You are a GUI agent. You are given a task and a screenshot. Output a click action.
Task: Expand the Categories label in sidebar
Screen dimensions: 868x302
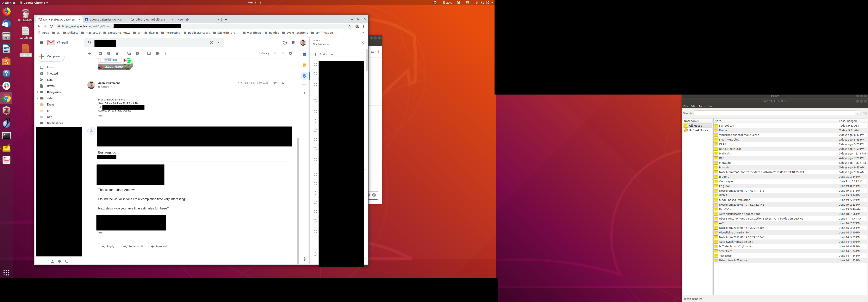[x=38, y=92]
